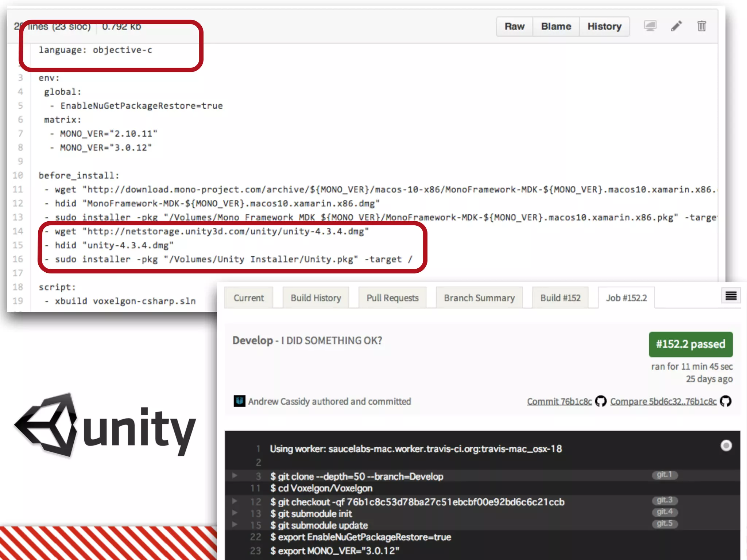Click the MONO_VER="2.10.11" line
Viewport: 747px width, 560px height.
point(104,134)
